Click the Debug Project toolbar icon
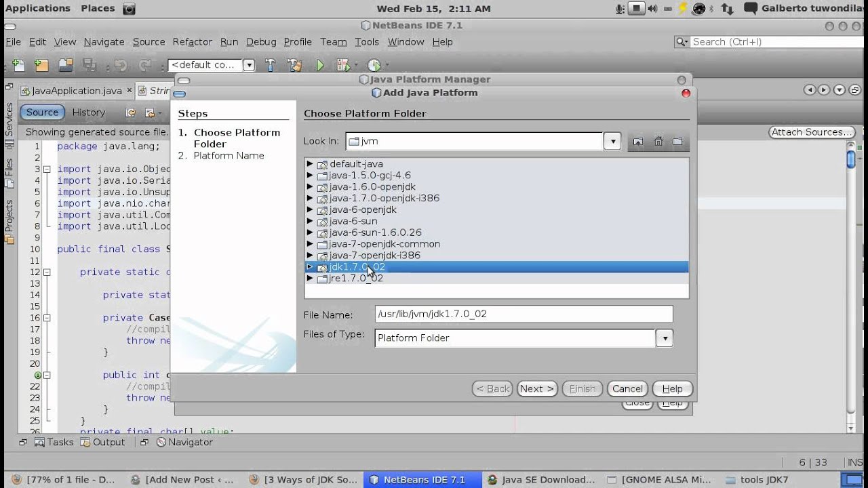The width and height of the screenshot is (868, 488). pos(342,65)
